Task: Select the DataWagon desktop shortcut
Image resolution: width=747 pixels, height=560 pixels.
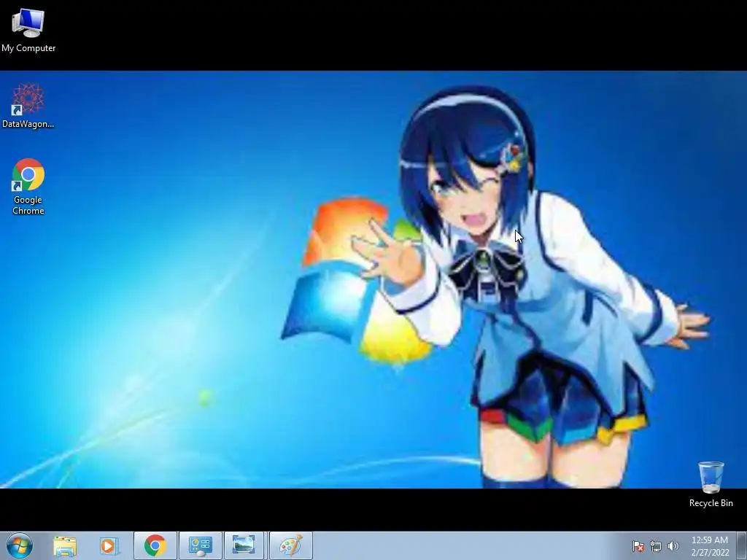Action: coord(28,106)
